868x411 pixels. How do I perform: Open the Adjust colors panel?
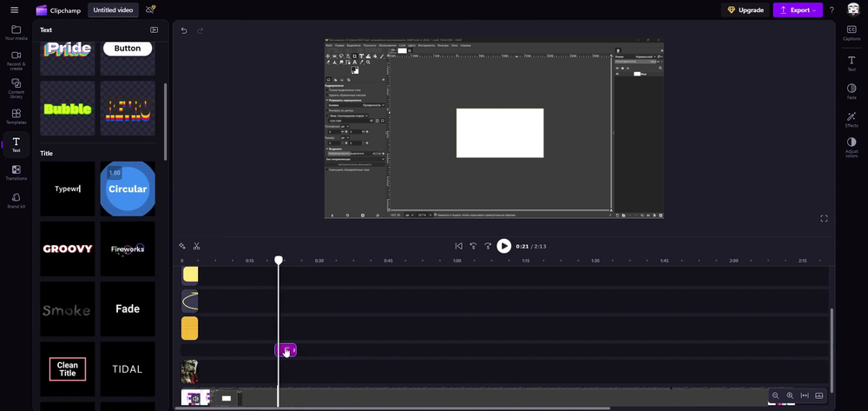(852, 148)
